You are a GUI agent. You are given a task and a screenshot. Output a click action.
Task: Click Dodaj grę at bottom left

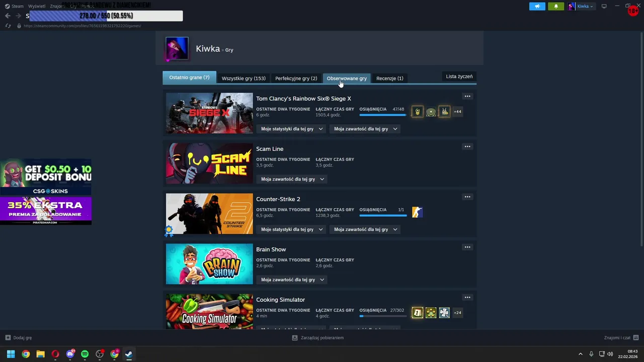pos(19,338)
